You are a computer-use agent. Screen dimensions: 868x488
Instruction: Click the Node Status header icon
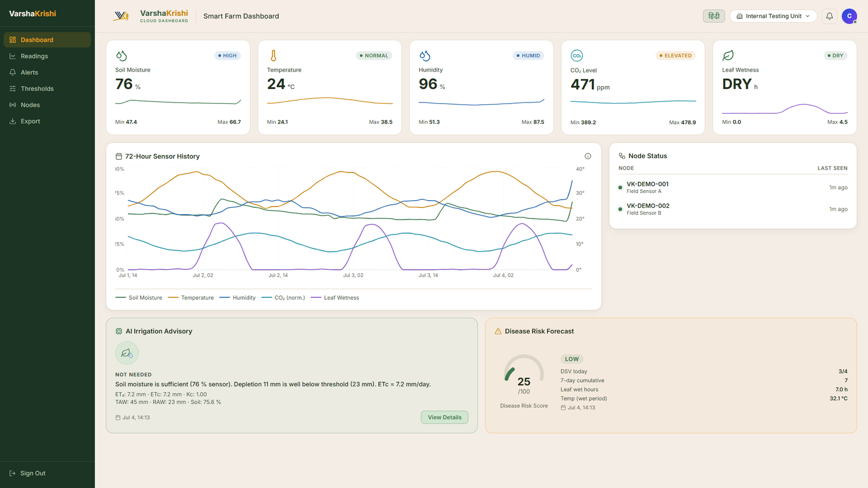coord(622,156)
